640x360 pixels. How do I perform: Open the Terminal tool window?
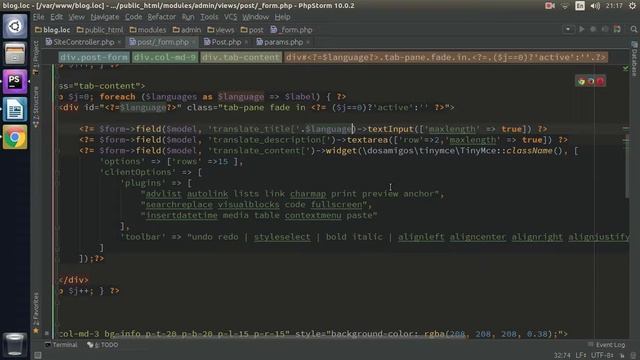pos(61,345)
